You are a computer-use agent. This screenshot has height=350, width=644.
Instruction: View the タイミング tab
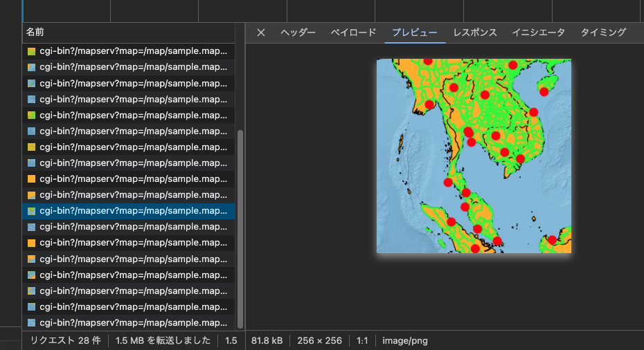pos(603,33)
